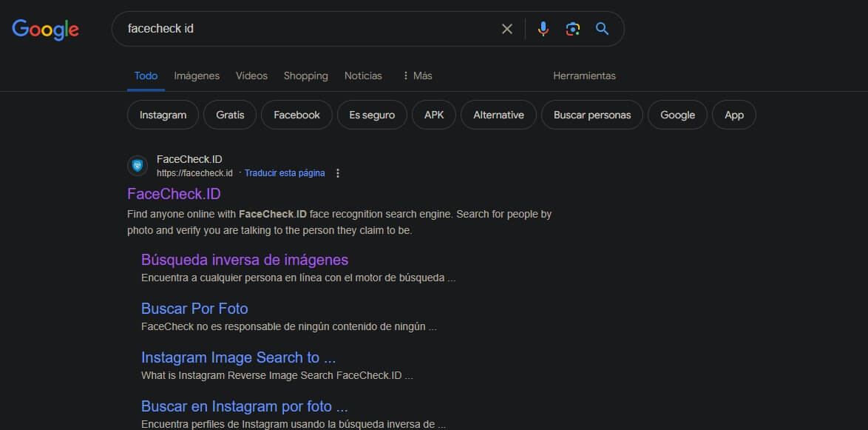Select the APK filter chip
The height and width of the screenshot is (430, 868).
434,115
